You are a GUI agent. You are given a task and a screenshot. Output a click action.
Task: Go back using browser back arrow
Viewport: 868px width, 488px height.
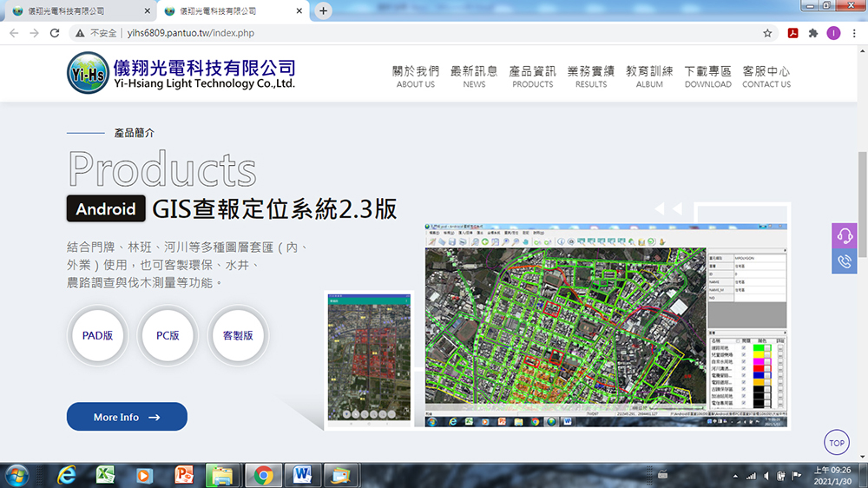coord(14,33)
